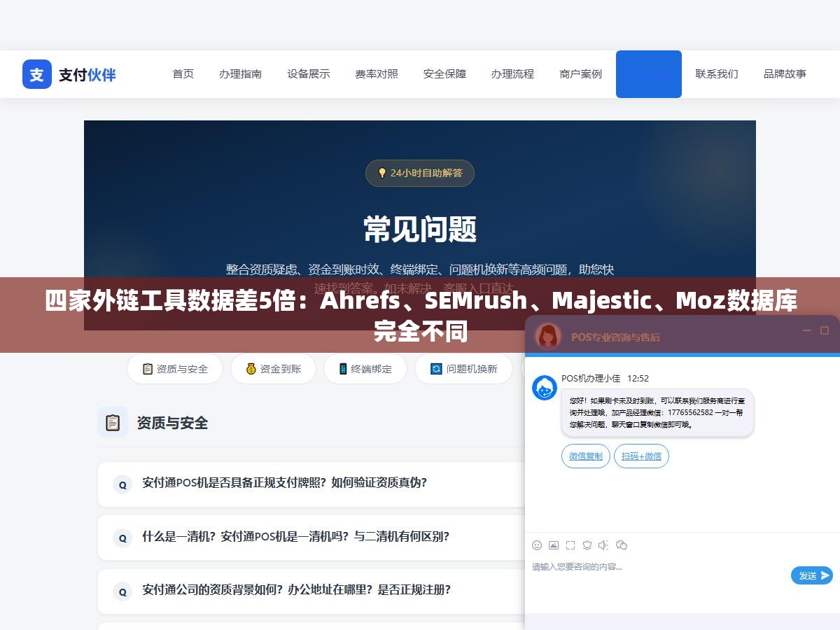Viewport: 840px width, 630px height.
Task: Filter by 终端绑定 category chip
Action: point(365,369)
